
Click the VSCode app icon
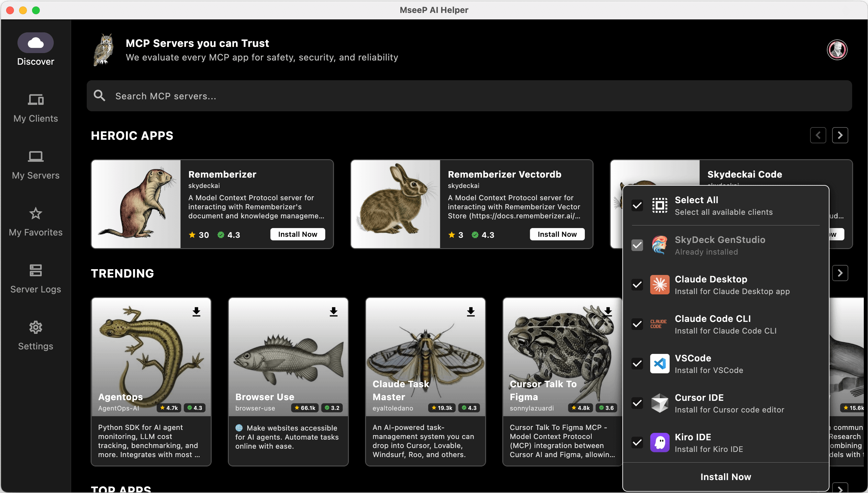pyautogui.click(x=660, y=364)
